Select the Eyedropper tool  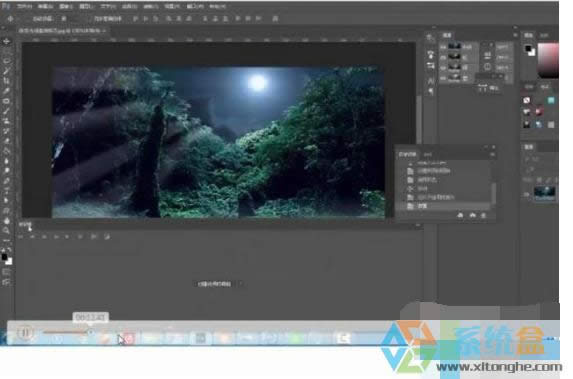(x=7, y=91)
